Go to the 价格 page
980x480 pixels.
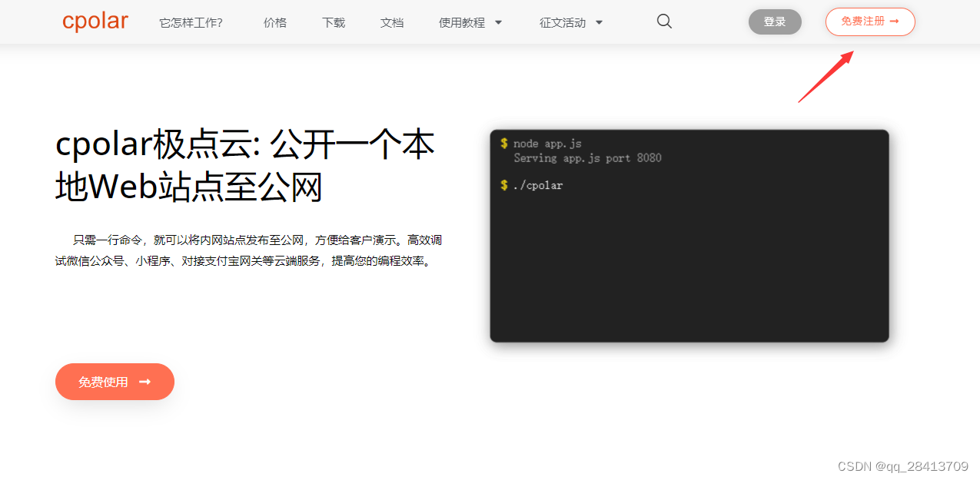click(275, 22)
